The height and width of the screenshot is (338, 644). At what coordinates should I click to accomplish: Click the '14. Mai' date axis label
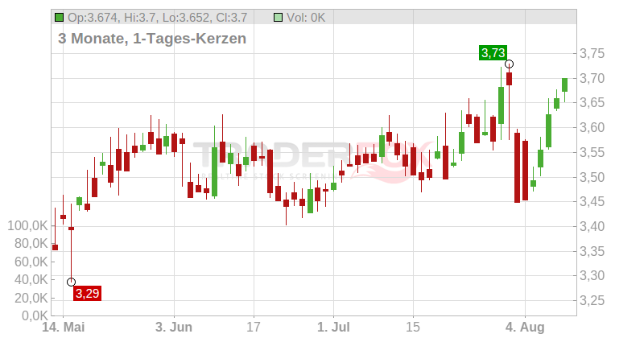(64, 328)
